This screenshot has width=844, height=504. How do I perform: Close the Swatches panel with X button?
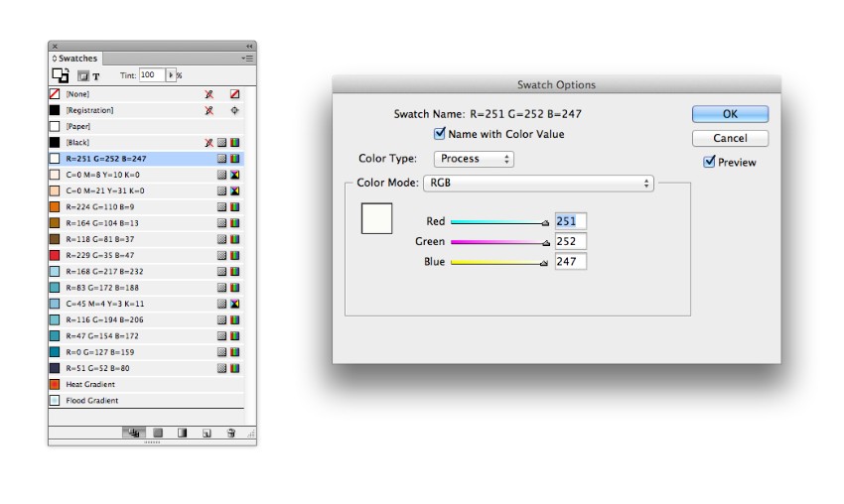click(55, 47)
